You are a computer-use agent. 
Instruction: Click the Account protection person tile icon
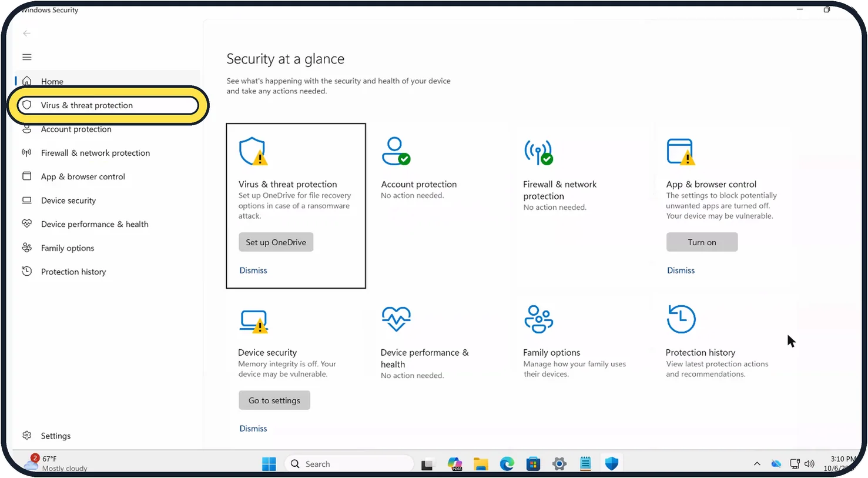click(396, 151)
